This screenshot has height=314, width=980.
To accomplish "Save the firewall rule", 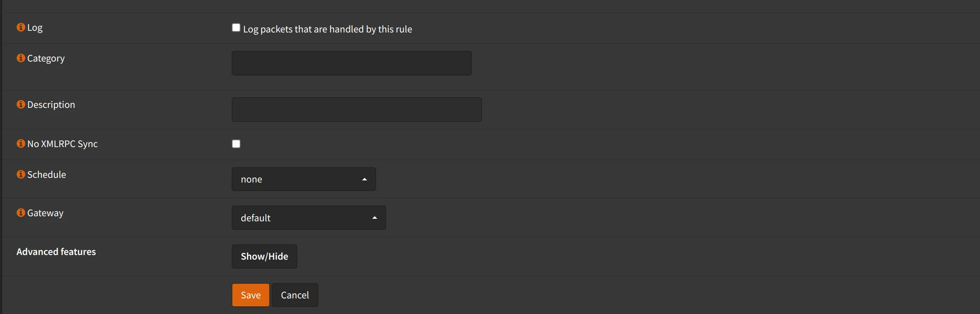I will [x=250, y=295].
